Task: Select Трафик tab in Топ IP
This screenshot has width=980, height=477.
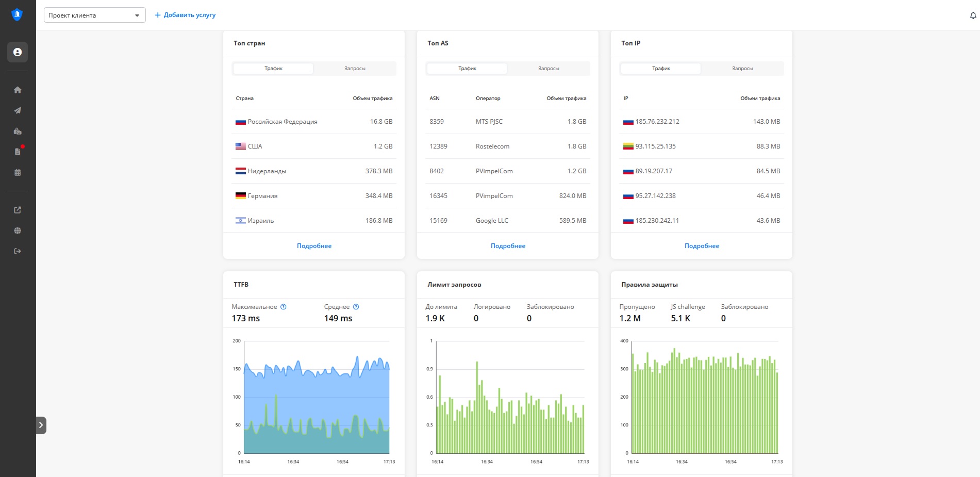Action: 661,69
